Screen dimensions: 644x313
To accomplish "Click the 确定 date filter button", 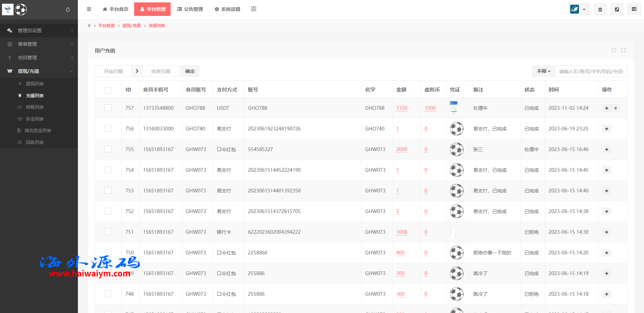I will pos(190,71).
